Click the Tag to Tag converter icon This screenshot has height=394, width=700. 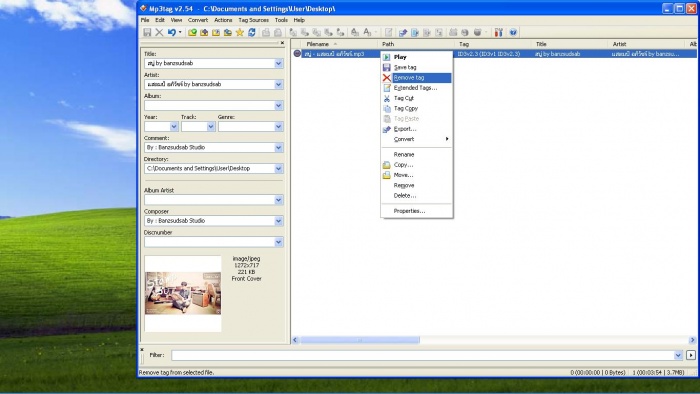click(340, 32)
